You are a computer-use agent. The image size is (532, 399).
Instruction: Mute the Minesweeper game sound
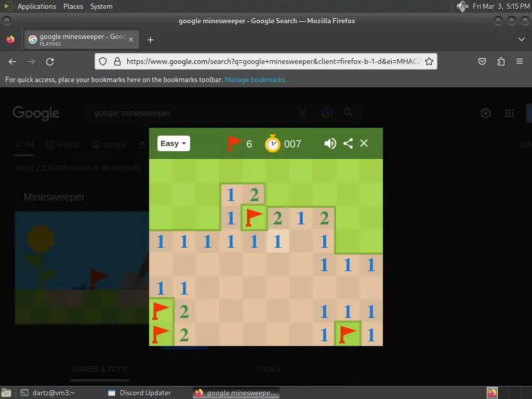click(330, 143)
